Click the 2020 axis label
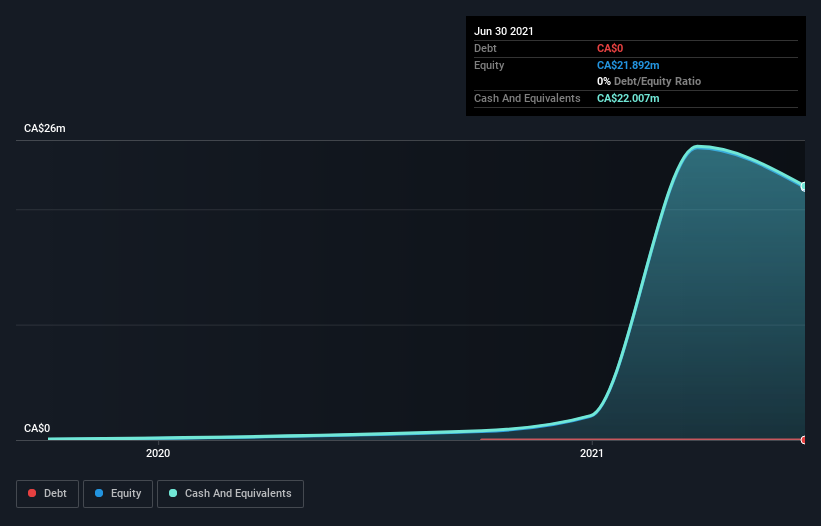Screen dimensions: 821x526 [158, 453]
